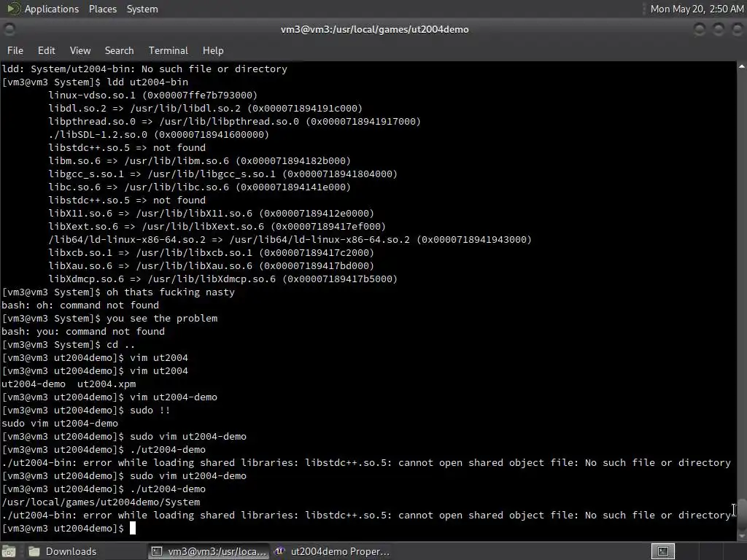Click the 'ut2004-demo ut2004.xpm' completion line
This screenshot has width=747, height=560.
pos(69,384)
